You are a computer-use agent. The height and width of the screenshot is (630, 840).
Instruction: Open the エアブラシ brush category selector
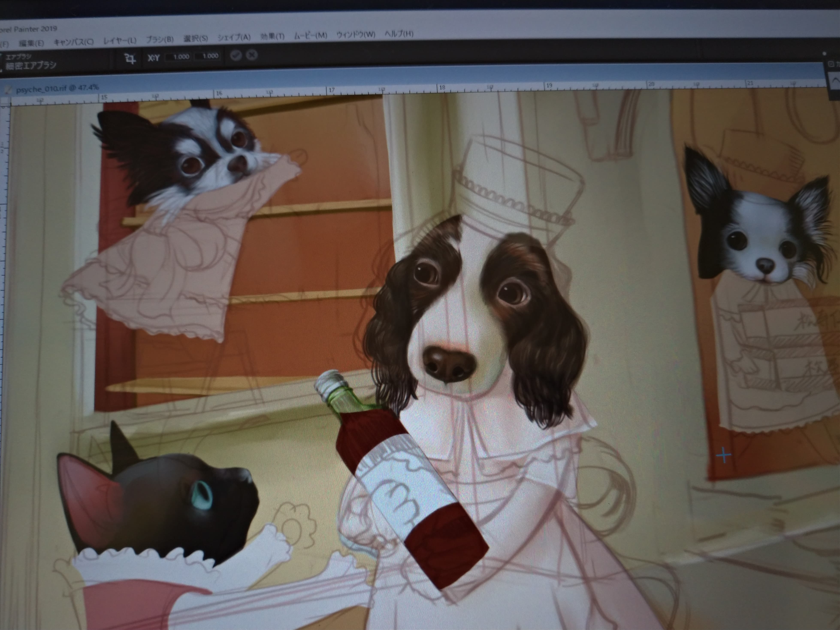[x=19, y=57]
